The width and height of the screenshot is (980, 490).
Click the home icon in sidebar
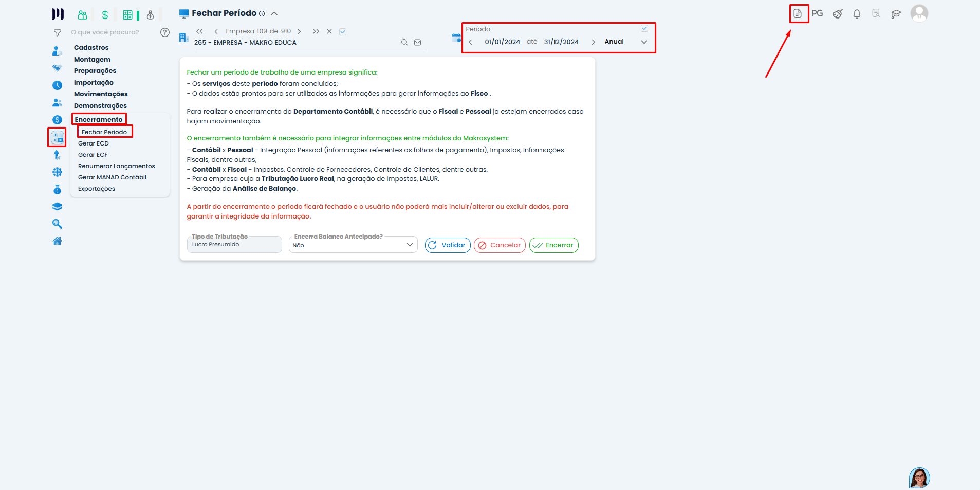[58, 241]
